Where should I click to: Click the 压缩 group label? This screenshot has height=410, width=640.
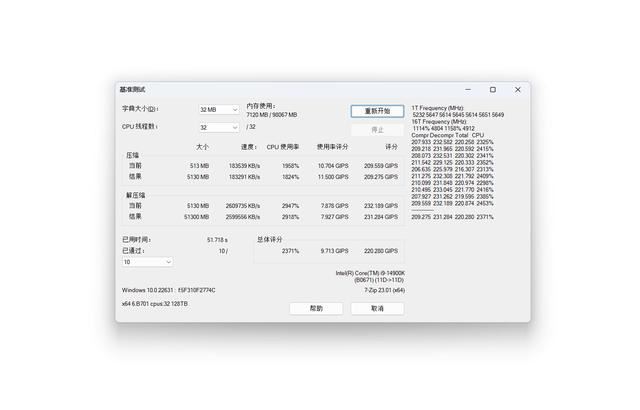pyautogui.click(x=133, y=155)
